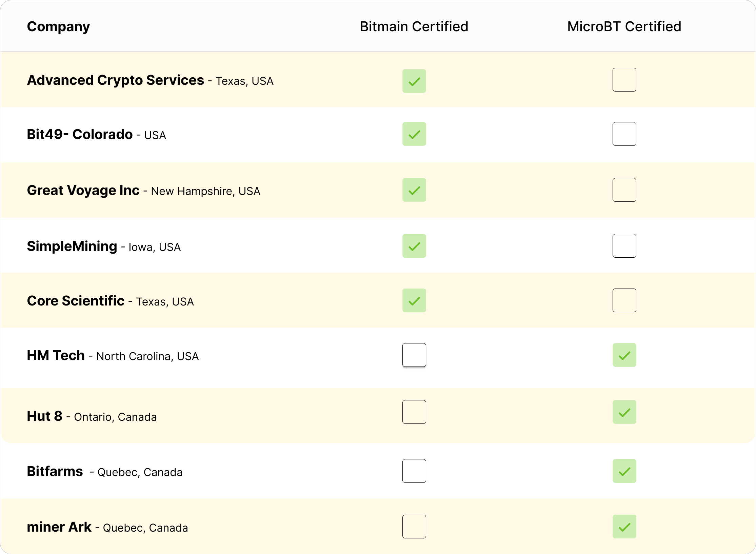Viewport: 756px width, 554px height.
Task: Uncheck Core Scientific's Bitmain Certified box
Action: (x=414, y=300)
